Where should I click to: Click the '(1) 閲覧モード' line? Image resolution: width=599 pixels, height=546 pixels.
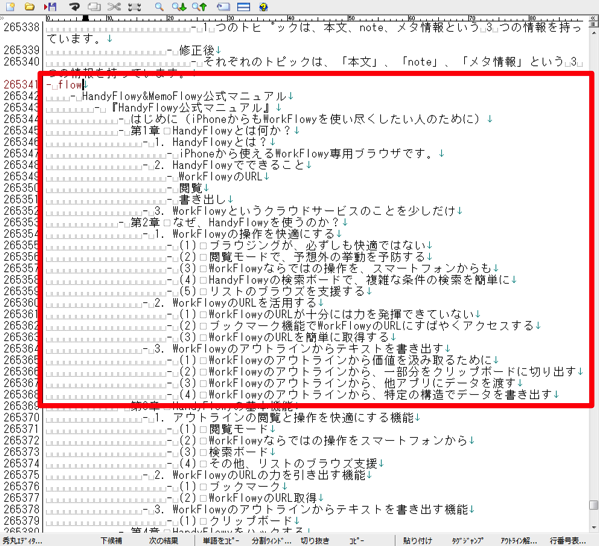tap(223, 429)
